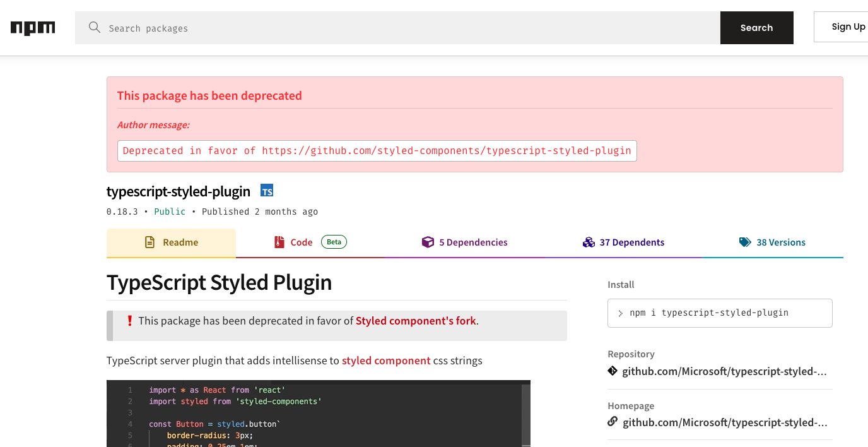Follow the Styled component's fork link
Image resolution: width=868 pixels, height=447 pixels.
pos(416,321)
